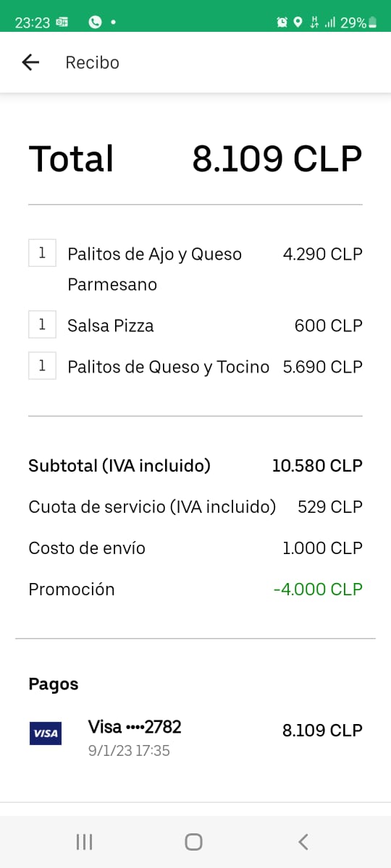Screen dimensions: 391x868
Task: Tap quantity box for Palitos de Queso y Tocino
Action: (42, 366)
